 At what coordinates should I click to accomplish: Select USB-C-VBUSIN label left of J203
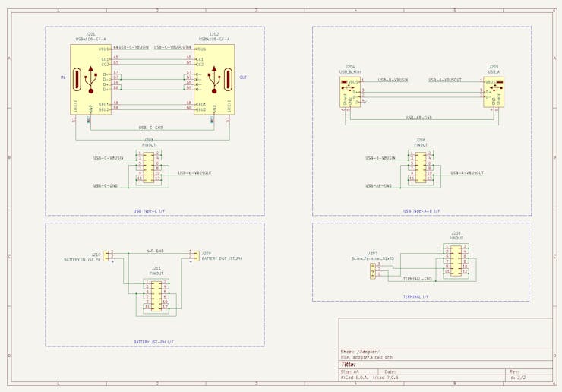[109, 158]
